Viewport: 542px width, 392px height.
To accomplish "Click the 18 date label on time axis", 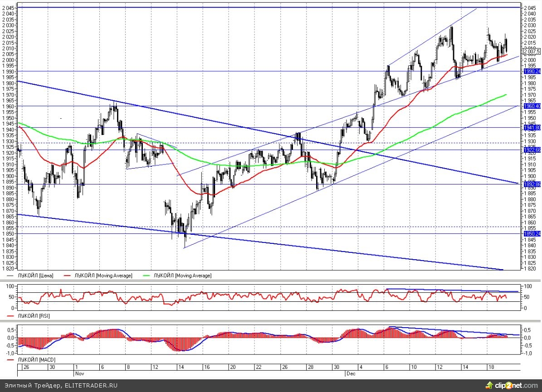I will [x=490, y=367].
